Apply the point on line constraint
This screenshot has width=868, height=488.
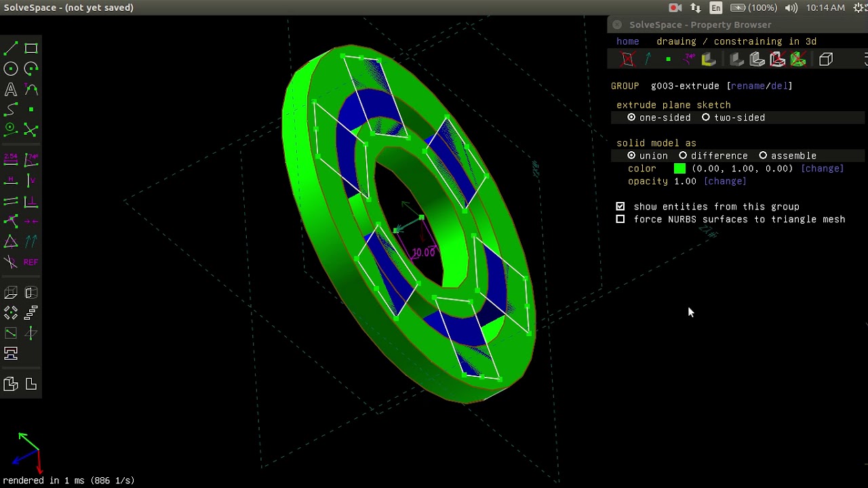click(x=11, y=221)
